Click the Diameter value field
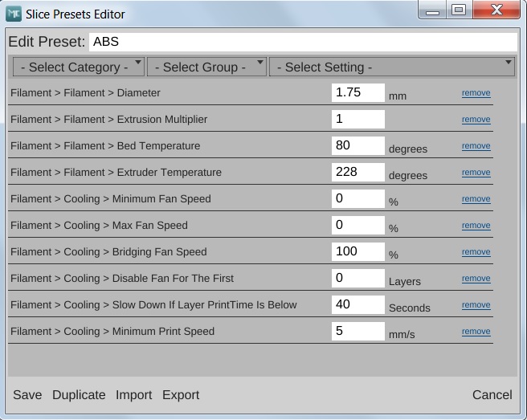The width and height of the screenshot is (527, 420). point(357,92)
